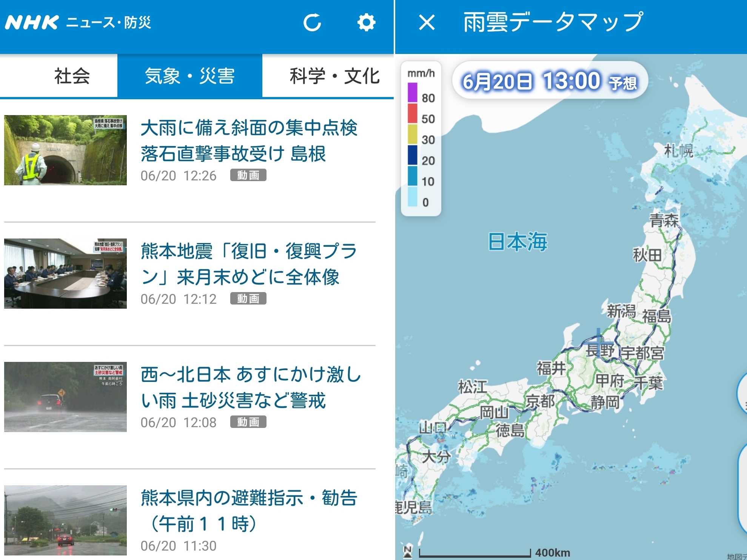Tap 大分 label on the map

coord(436,457)
